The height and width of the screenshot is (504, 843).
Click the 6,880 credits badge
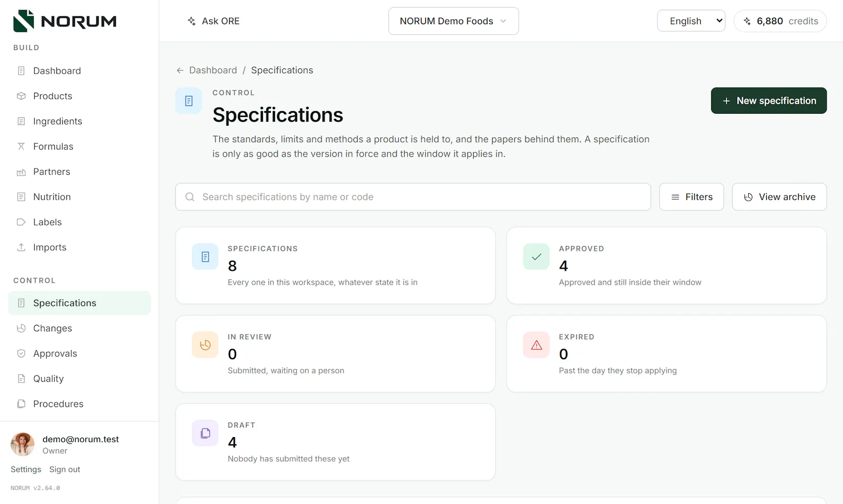(x=780, y=21)
